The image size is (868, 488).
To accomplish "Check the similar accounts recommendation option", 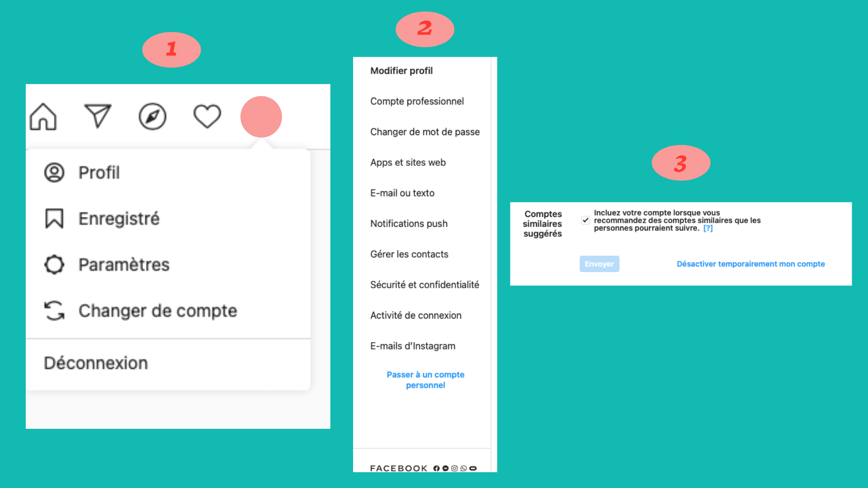I will [x=585, y=221].
